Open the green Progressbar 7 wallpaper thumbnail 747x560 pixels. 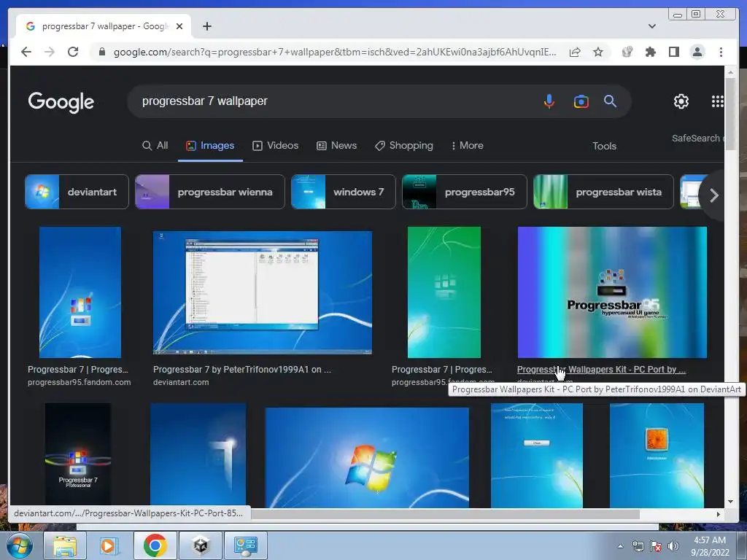pos(444,292)
